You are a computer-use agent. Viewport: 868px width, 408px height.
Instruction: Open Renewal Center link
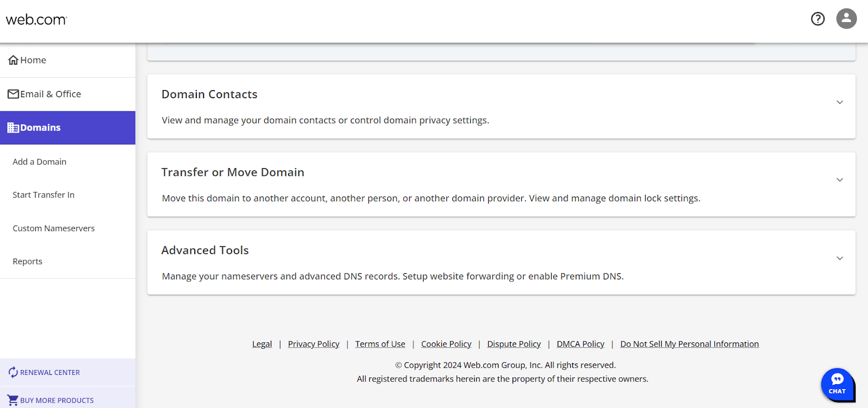click(50, 372)
